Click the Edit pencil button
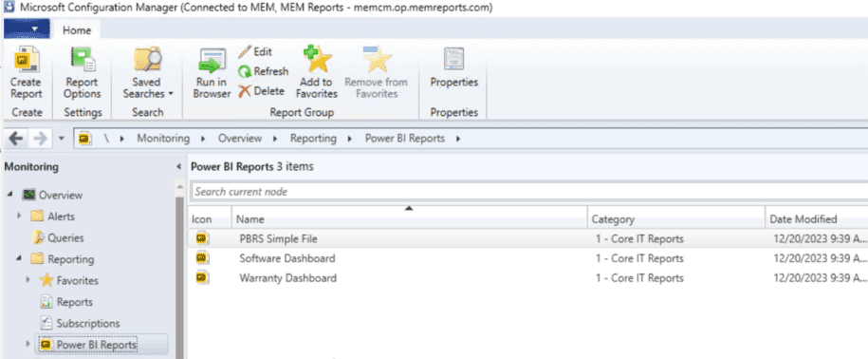 pyautogui.click(x=256, y=52)
